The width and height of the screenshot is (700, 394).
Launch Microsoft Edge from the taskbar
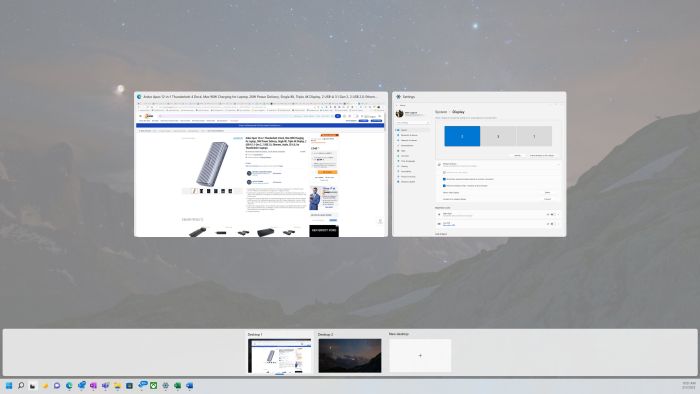(69, 386)
